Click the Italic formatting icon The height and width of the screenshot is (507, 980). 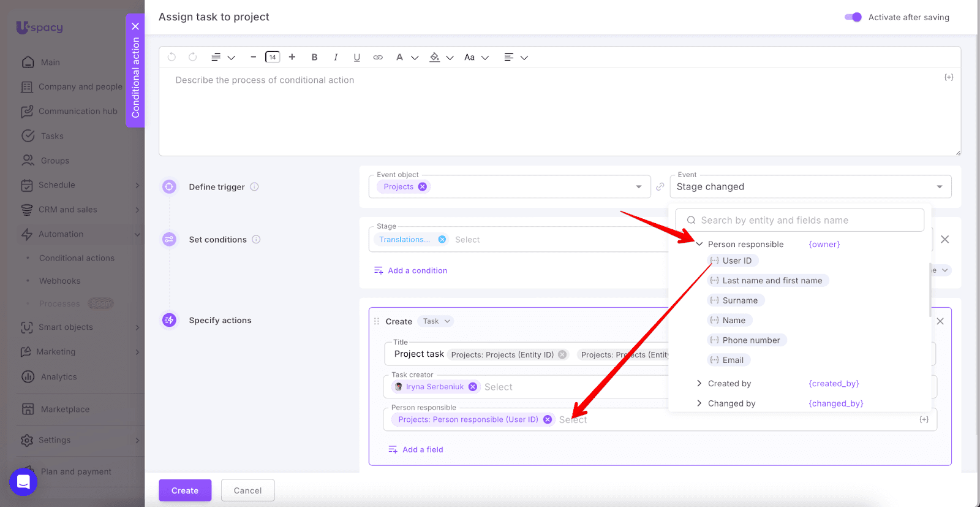[x=336, y=57]
